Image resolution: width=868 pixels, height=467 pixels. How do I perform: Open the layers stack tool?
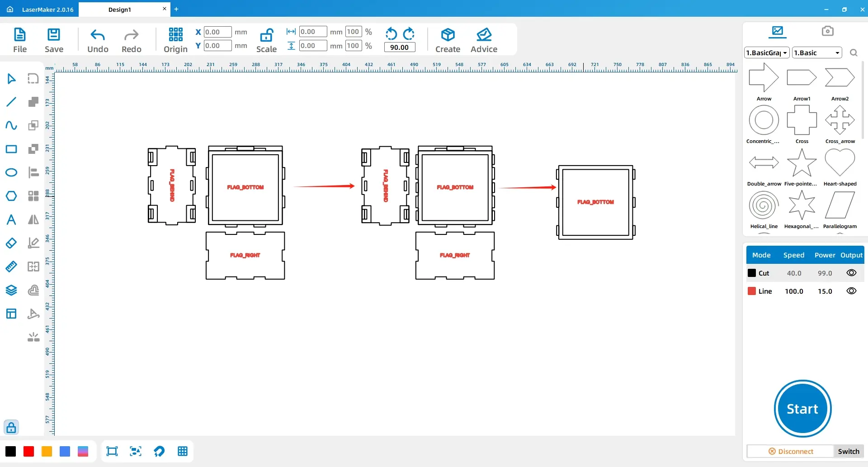tap(11, 290)
